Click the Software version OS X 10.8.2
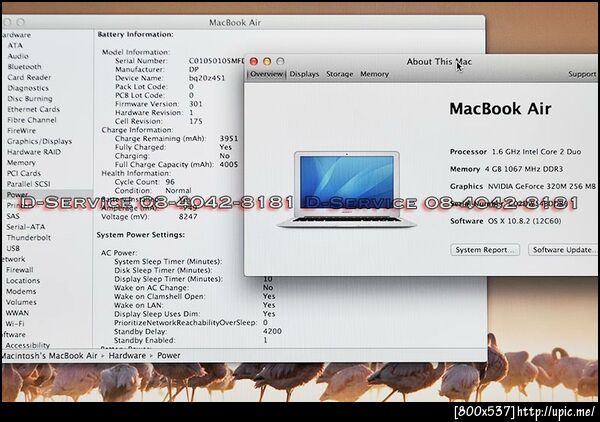Image resolution: width=600 pixels, height=422 pixels. [525, 221]
